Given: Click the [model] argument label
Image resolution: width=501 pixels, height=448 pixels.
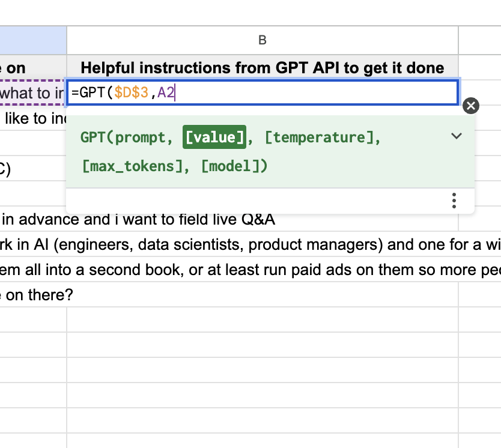Looking at the screenshot, I should [234, 166].
